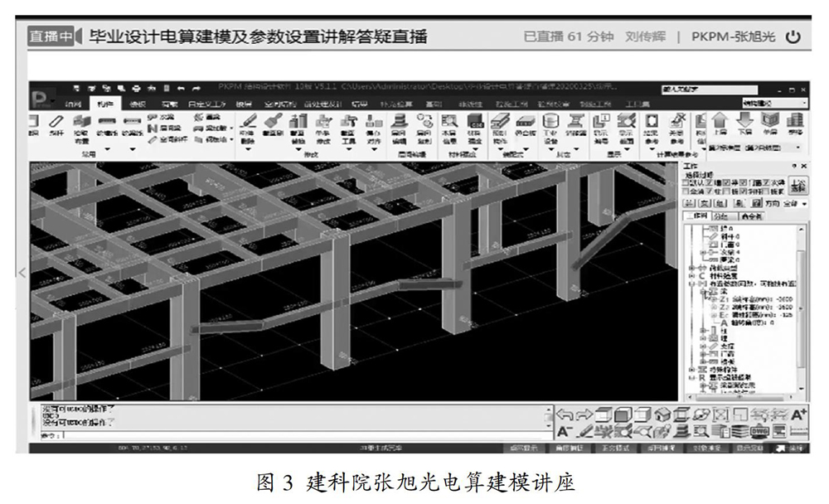Toggle the 斜杆 selection filter checkbox
The height and width of the screenshot is (504, 829).
(x=745, y=191)
